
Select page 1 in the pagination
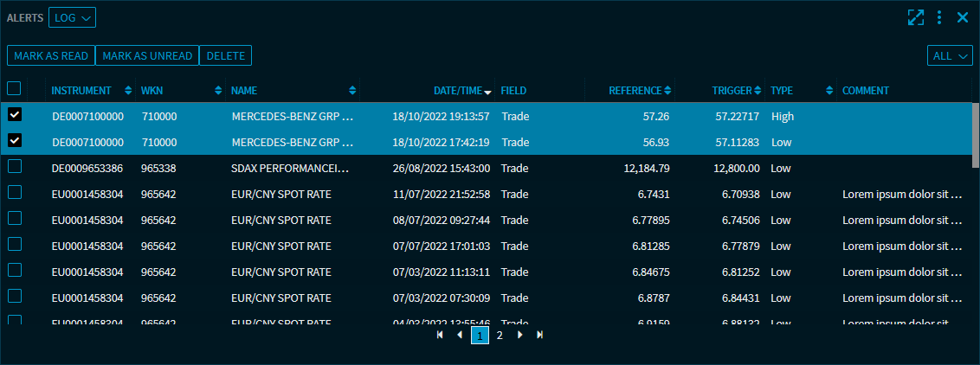click(x=480, y=335)
